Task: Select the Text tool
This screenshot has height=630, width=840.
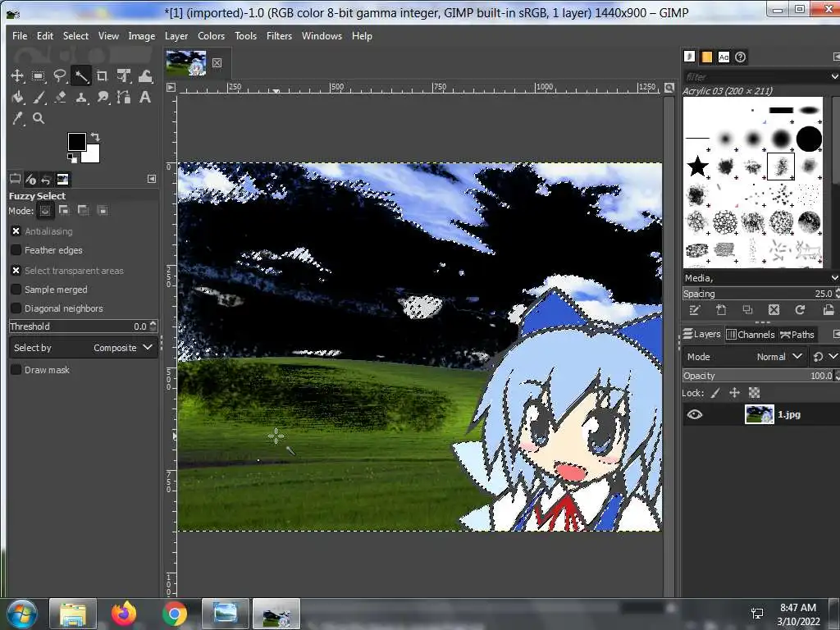Action: click(145, 97)
